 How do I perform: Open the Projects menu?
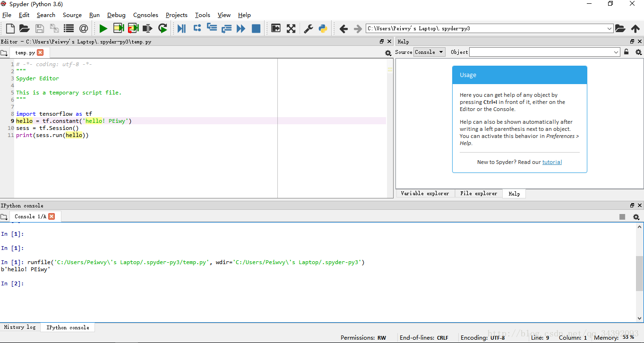[x=177, y=15]
